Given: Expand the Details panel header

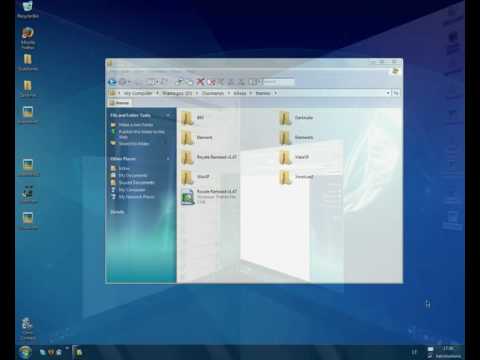Looking at the screenshot, I should pos(117,212).
